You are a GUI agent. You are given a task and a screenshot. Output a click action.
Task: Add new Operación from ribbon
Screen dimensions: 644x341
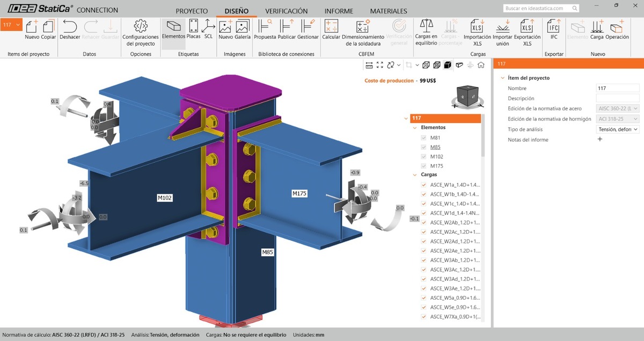[617, 28]
